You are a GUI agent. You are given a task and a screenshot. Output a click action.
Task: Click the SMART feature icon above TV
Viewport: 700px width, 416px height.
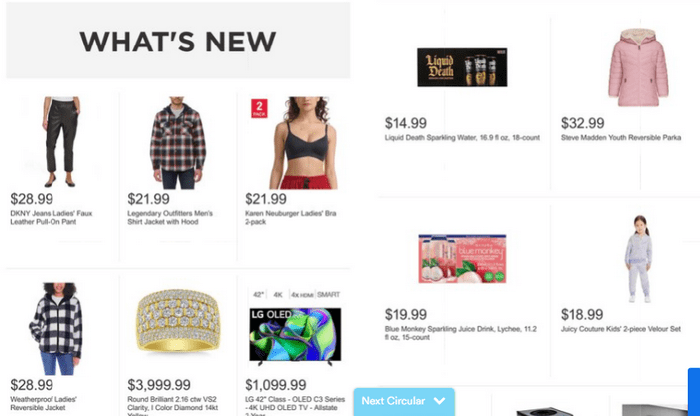(x=329, y=295)
